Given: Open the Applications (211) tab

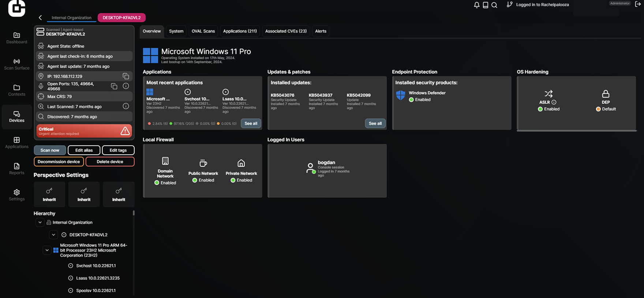Looking at the screenshot, I should pyautogui.click(x=240, y=31).
